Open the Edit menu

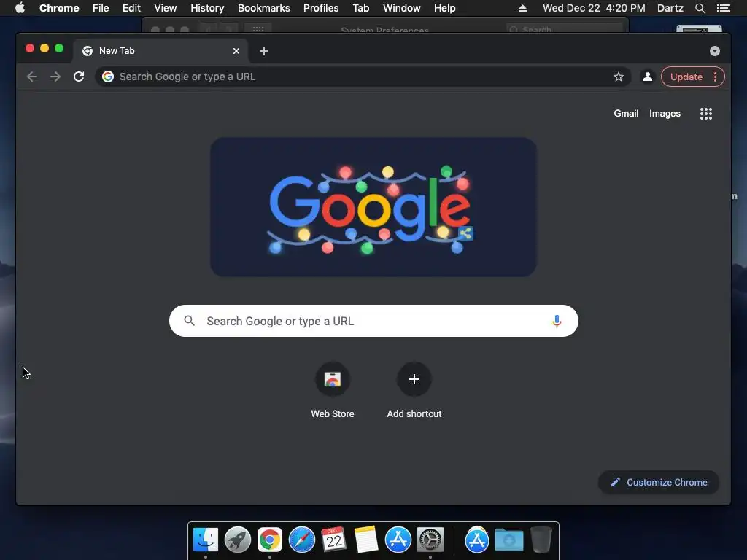131,8
